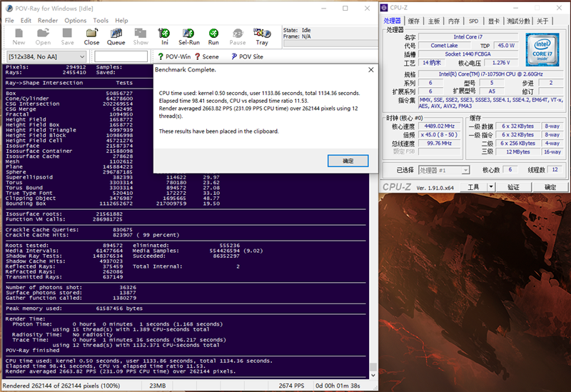
Task: Open Scene help icon
Action: click(x=207, y=56)
